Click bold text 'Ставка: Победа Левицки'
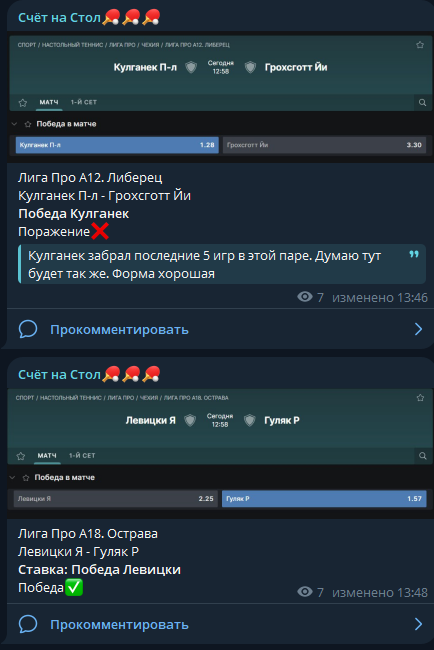434x650 pixels. pos(99,570)
